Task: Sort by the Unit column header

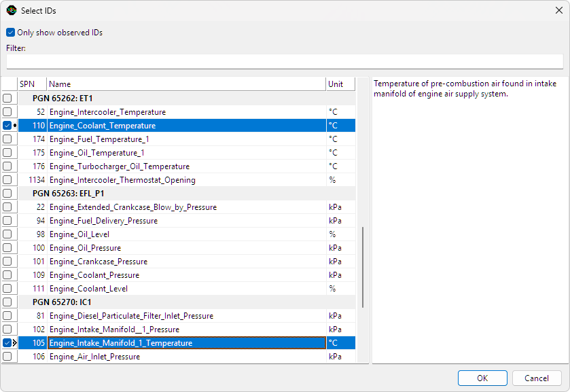Action: 340,84
